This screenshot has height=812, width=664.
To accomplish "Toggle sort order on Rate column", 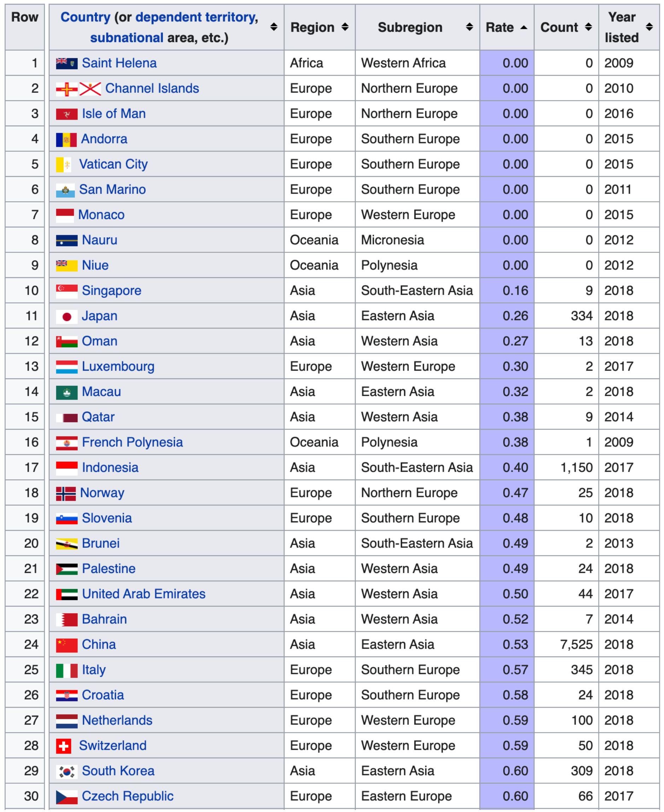I will 524,27.
